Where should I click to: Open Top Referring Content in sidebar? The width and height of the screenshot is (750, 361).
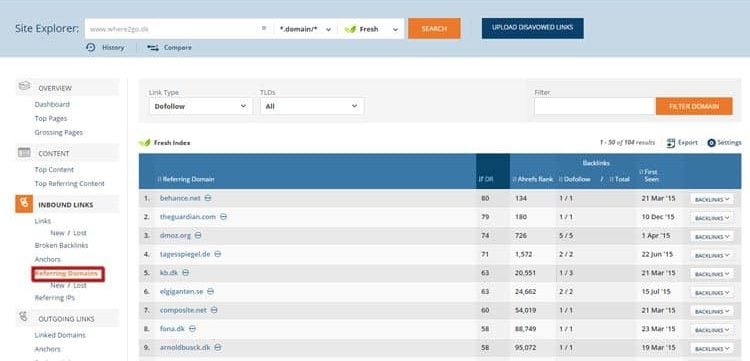[69, 184]
